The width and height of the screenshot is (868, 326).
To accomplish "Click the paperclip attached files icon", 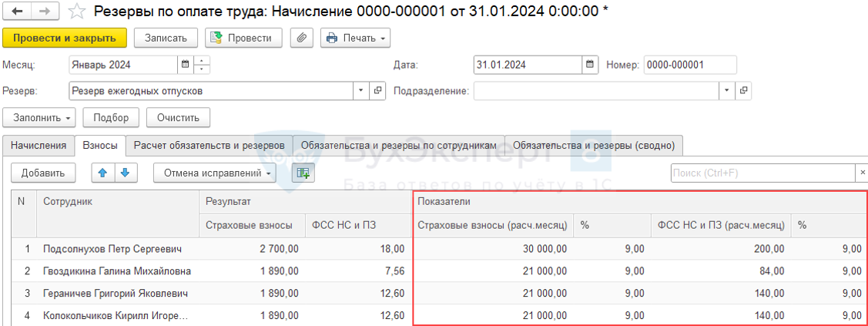I will click(302, 39).
